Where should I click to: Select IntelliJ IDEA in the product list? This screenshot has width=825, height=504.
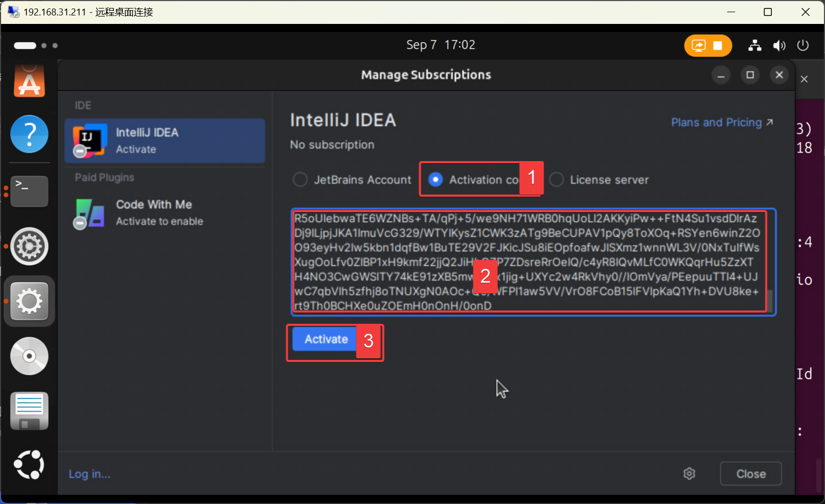[164, 141]
